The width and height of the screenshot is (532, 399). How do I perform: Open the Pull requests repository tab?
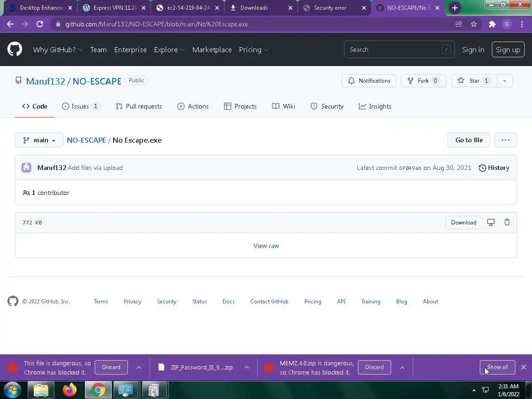point(139,106)
